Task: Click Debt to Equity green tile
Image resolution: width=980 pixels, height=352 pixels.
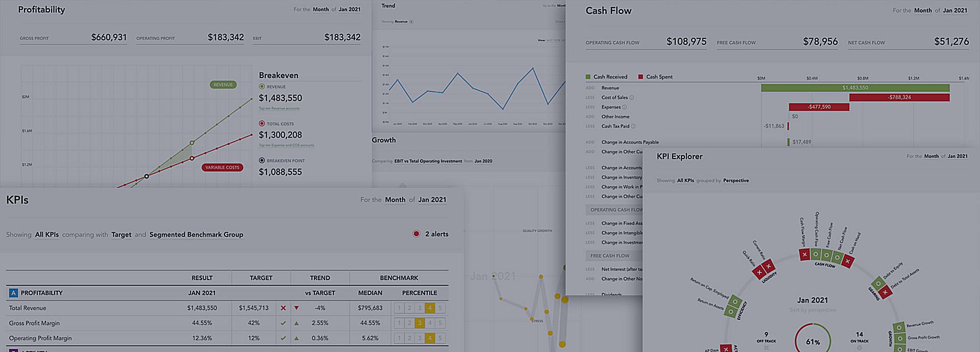Action: point(878,284)
